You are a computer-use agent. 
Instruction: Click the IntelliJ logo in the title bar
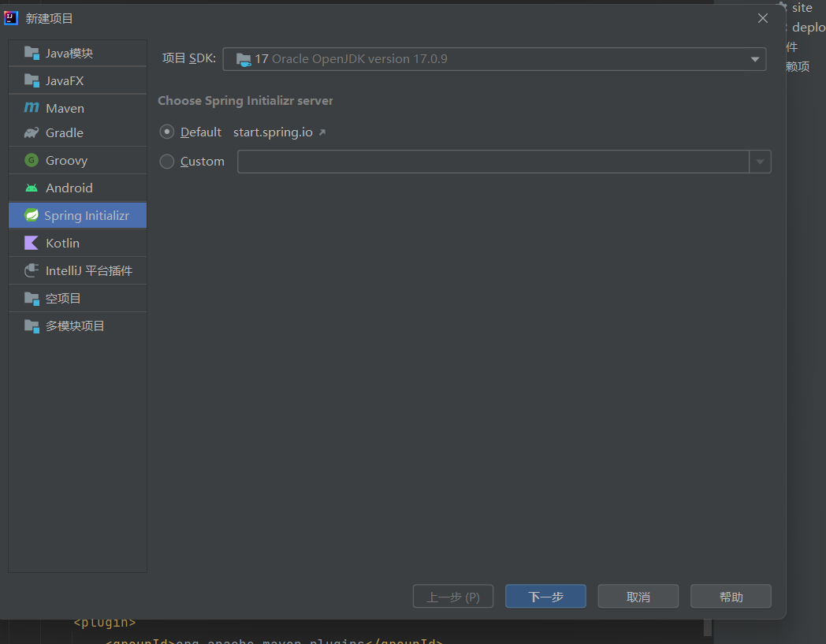coord(11,18)
